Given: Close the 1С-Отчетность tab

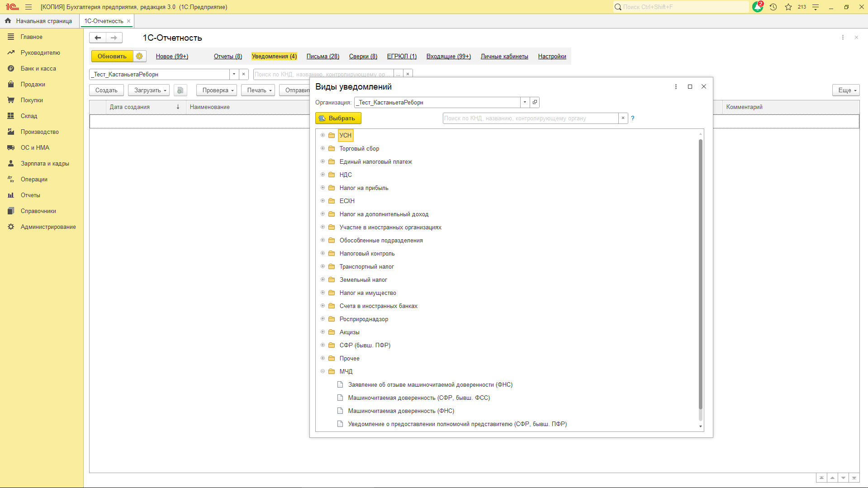Looking at the screenshot, I should point(129,21).
